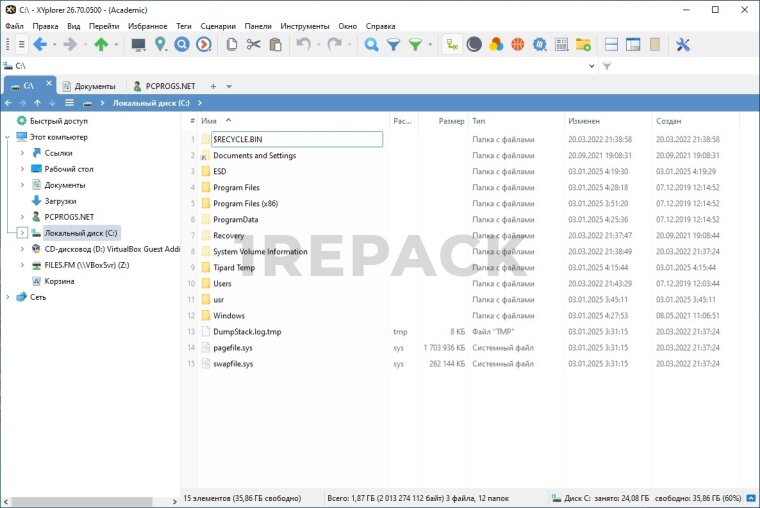Viewport: 760px width, 508px height.
Task: Open configuration with the wrench tools icon
Action: (x=683, y=44)
